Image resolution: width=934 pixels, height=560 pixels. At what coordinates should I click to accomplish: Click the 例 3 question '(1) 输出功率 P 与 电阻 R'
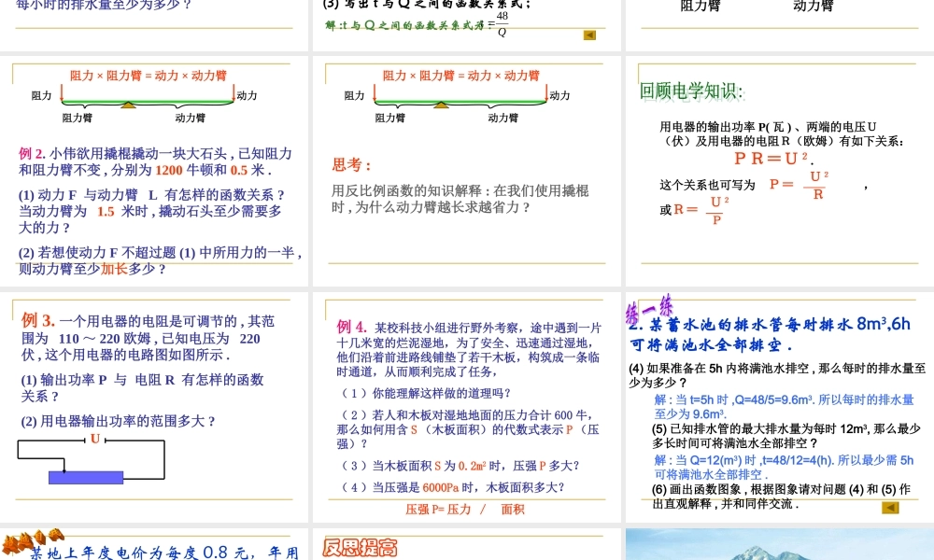point(142,387)
